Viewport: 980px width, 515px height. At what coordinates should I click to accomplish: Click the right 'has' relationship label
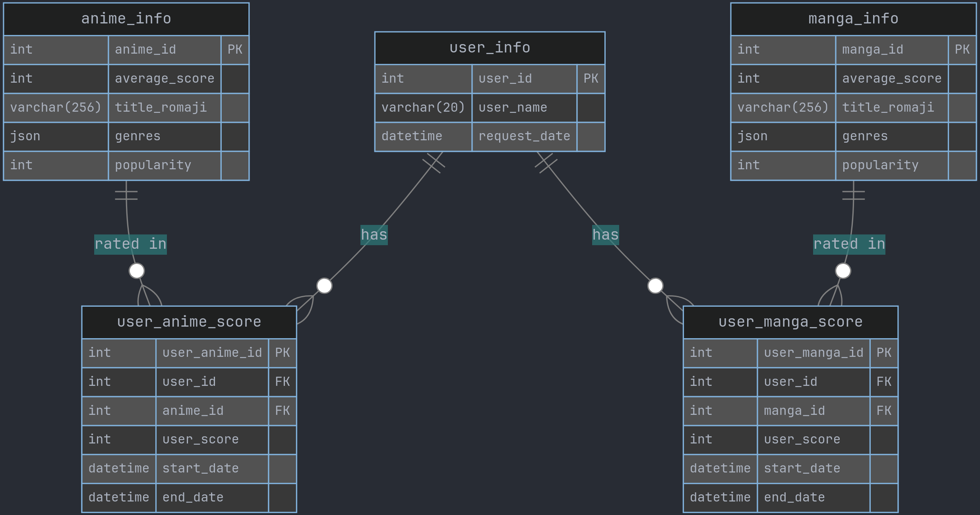(605, 235)
